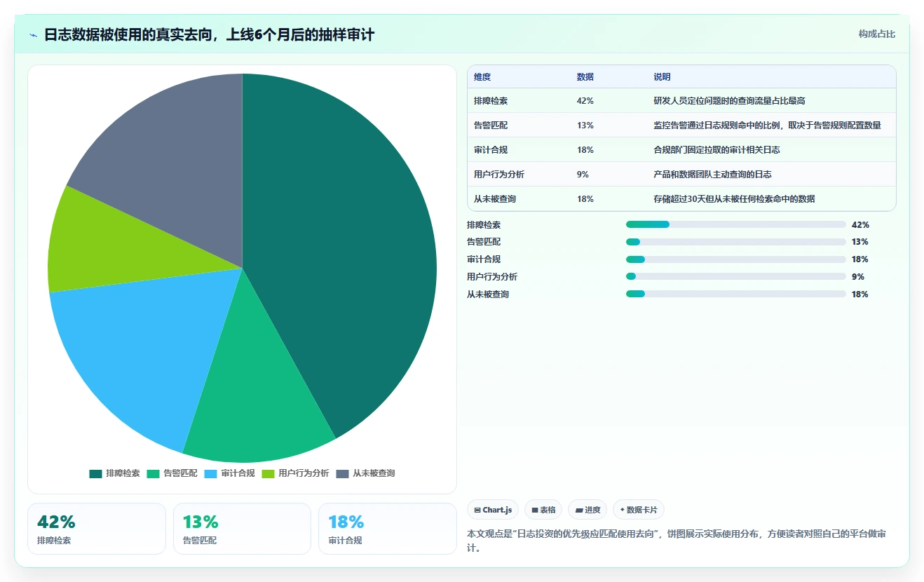Click the 构成占比 badge in the header
This screenshot has width=924, height=582.
[x=877, y=34]
